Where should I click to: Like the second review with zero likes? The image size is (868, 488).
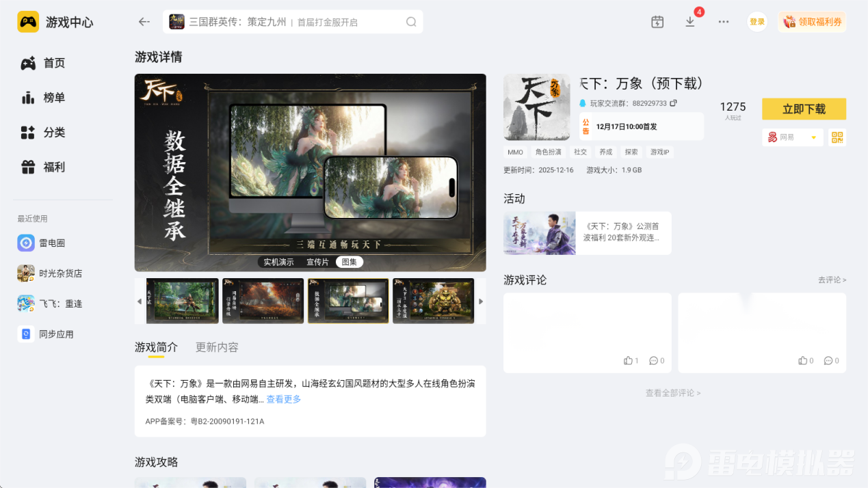806,361
